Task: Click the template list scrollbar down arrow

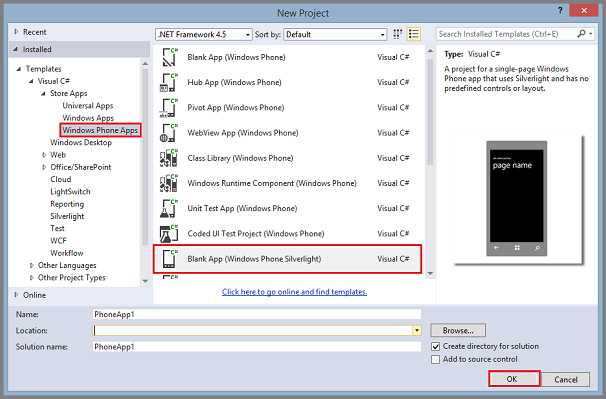Action: point(430,273)
